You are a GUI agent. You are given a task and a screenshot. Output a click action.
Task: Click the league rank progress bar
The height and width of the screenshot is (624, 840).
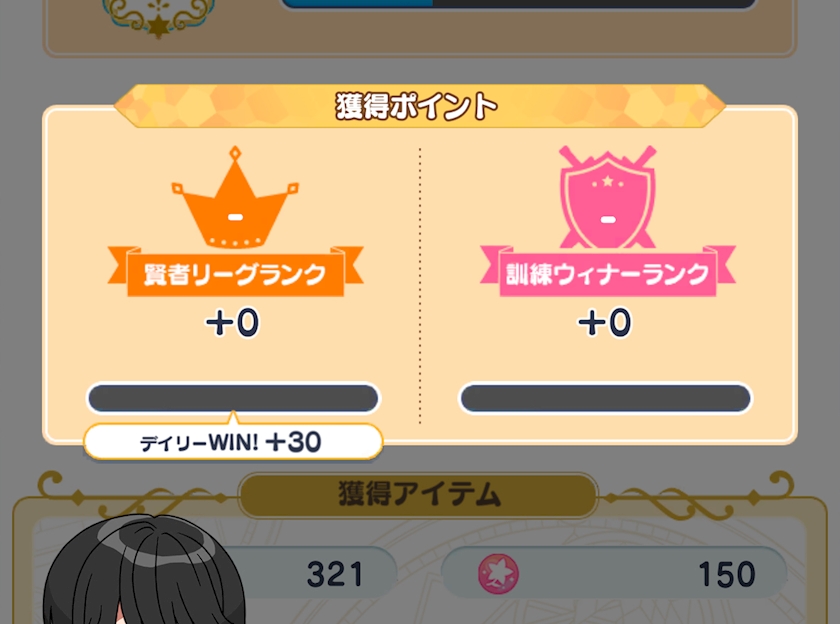click(233, 398)
